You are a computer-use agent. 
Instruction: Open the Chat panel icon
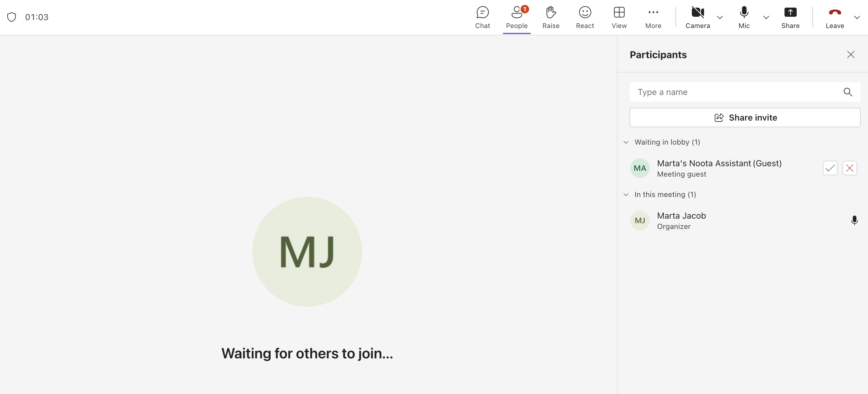pos(482,13)
